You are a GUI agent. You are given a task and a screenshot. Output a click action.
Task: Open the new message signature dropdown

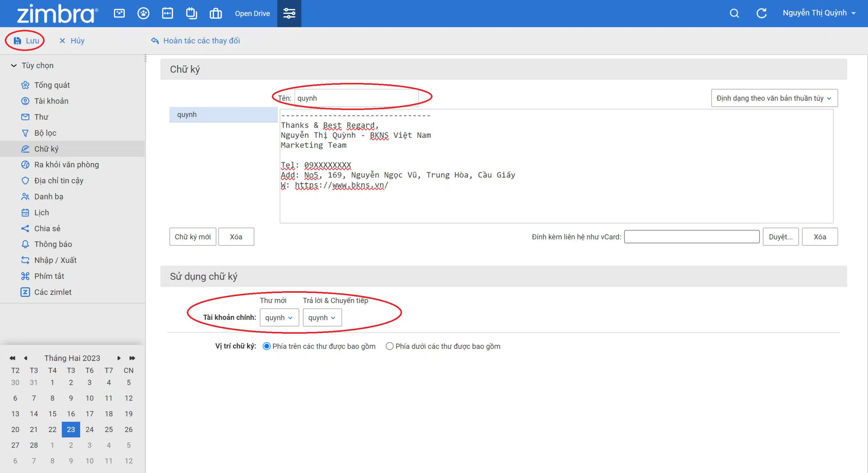coord(279,317)
